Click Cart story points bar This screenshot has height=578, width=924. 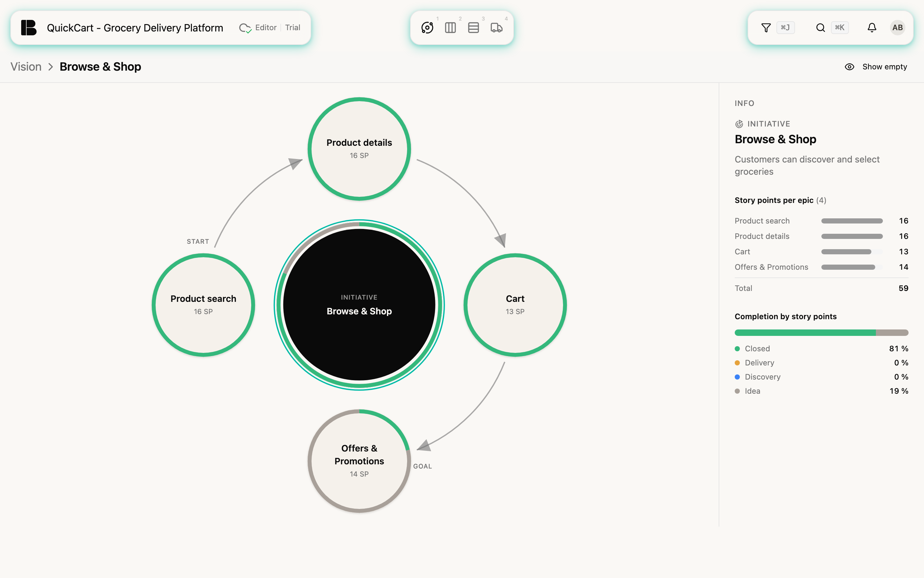tap(852, 251)
